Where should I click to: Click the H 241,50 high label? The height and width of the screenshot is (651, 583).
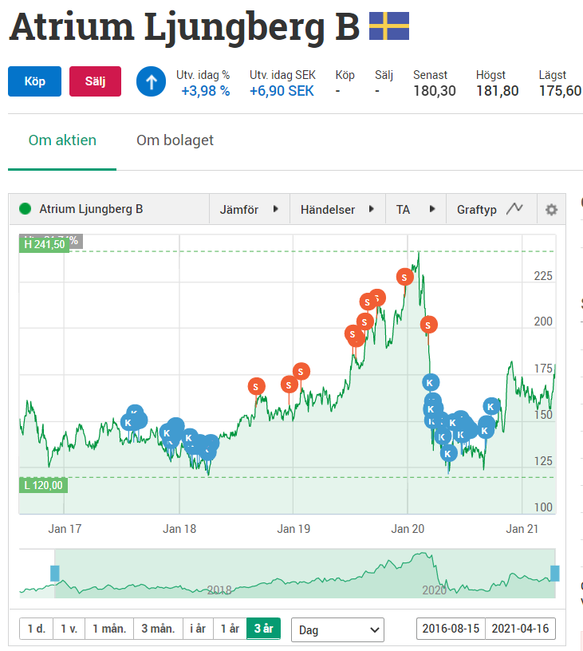point(44,244)
